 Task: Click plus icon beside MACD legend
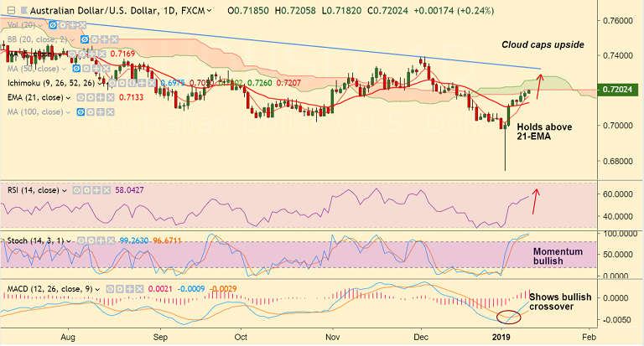[x=129, y=289]
